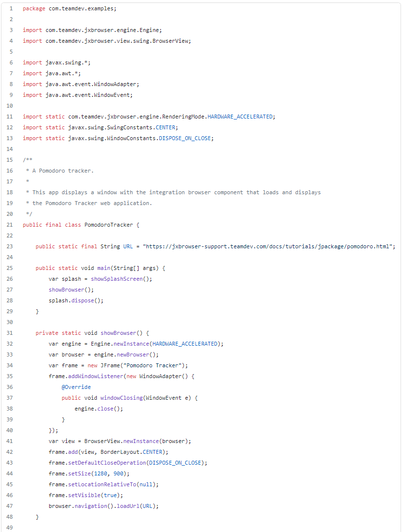Click line number 23 in the gutter

point(9,247)
